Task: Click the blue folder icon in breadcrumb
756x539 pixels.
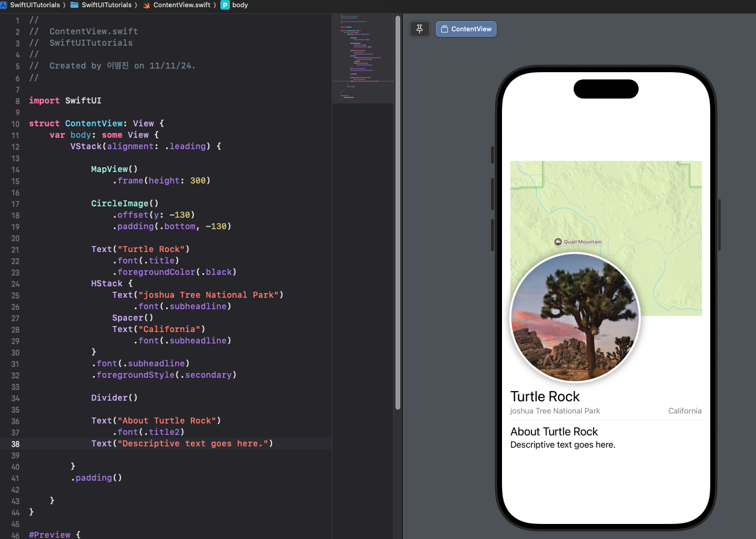Action: pyautogui.click(x=75, y=5)
